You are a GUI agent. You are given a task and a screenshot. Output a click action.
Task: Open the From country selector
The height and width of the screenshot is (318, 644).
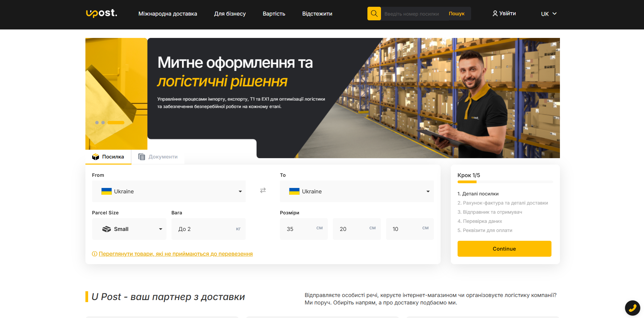point(168,191)
